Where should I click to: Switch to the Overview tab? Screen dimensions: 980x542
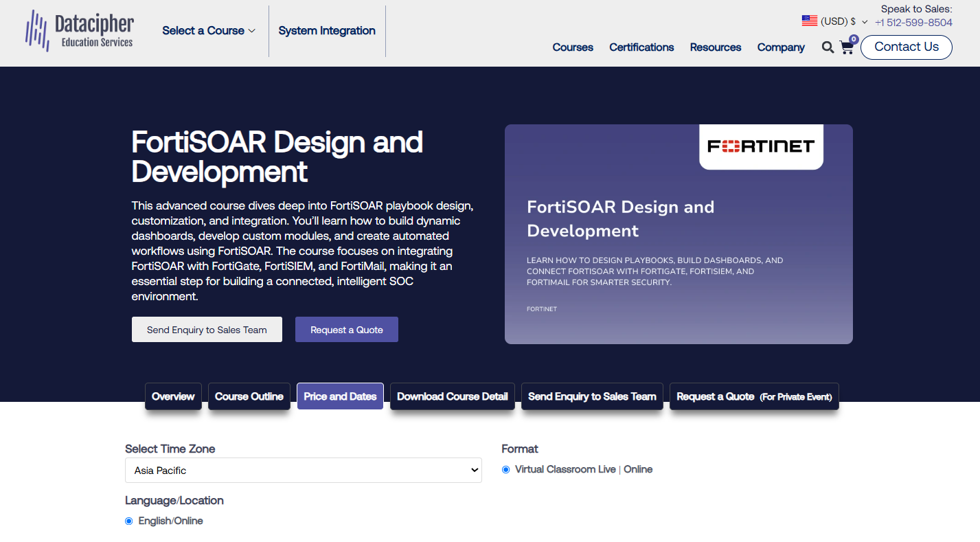pyautogui.click(x=173, y=396)
